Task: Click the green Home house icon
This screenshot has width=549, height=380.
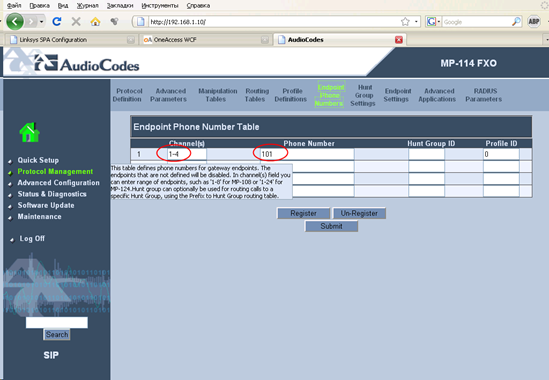Action: click(29, 132)
